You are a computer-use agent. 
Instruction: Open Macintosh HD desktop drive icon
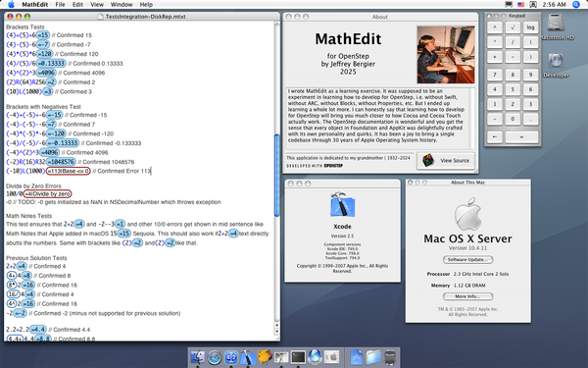pyautogui.click(x=556, y=24)
